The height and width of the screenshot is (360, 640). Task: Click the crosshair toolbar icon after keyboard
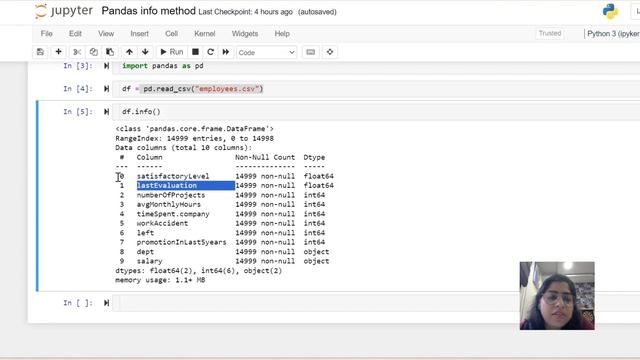point(330,52)
